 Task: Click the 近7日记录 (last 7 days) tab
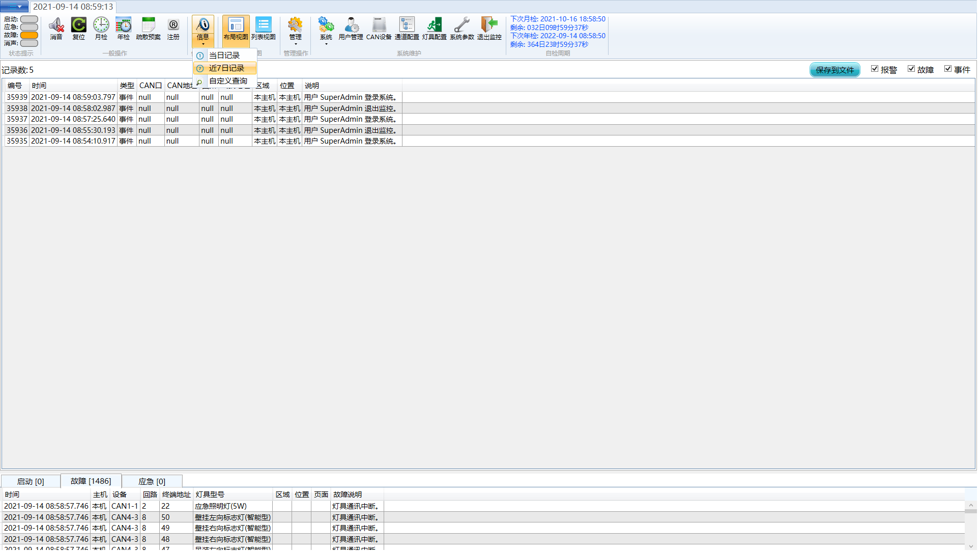point(226,67)
